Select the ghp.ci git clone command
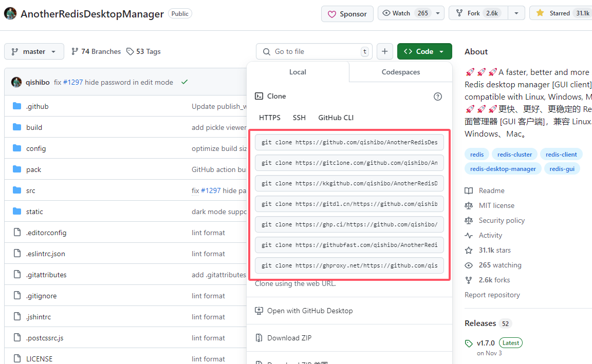Image resolution: width=592 pixels, height=364 pixels. pyautogui.click(x=349, y=224)
